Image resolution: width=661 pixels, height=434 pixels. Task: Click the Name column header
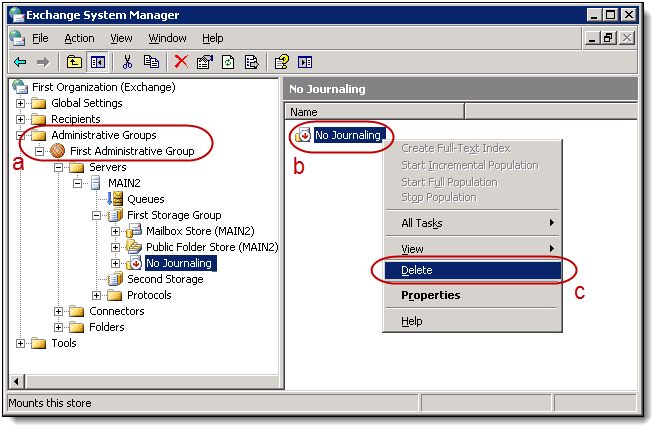pos(375,112)
